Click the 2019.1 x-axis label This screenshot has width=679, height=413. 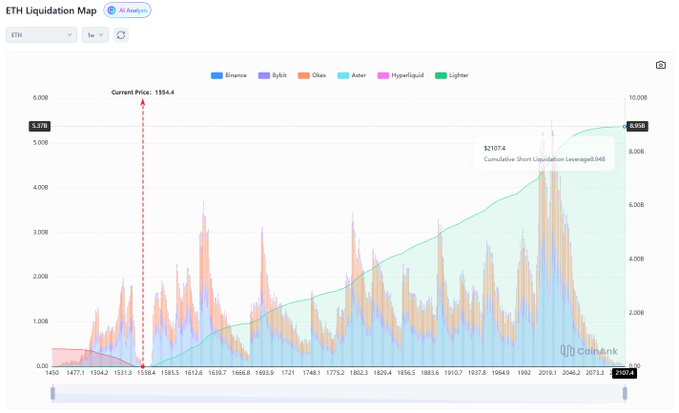pos(547,372)
